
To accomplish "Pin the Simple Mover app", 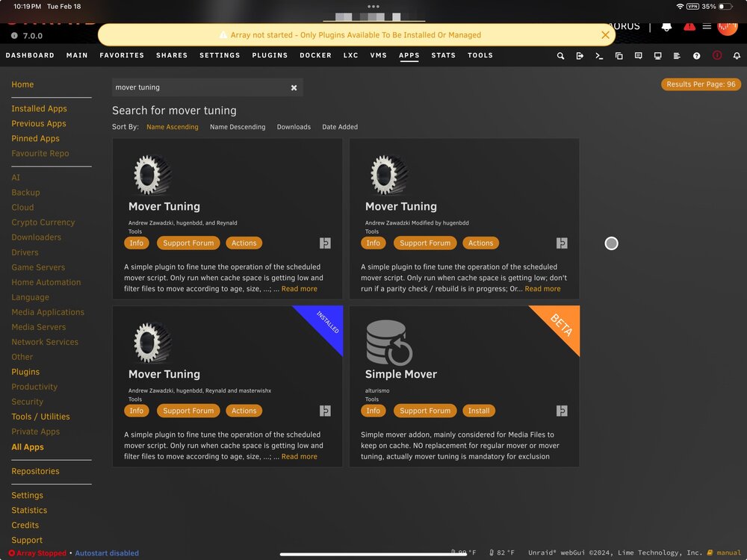I will 562,411.
